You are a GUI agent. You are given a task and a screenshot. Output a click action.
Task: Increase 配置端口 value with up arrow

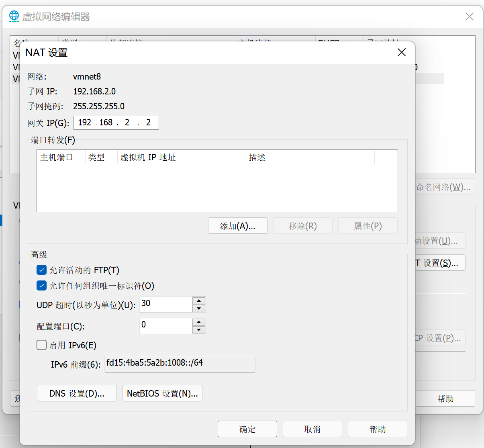pyautogui.click(x=199, y=322)
